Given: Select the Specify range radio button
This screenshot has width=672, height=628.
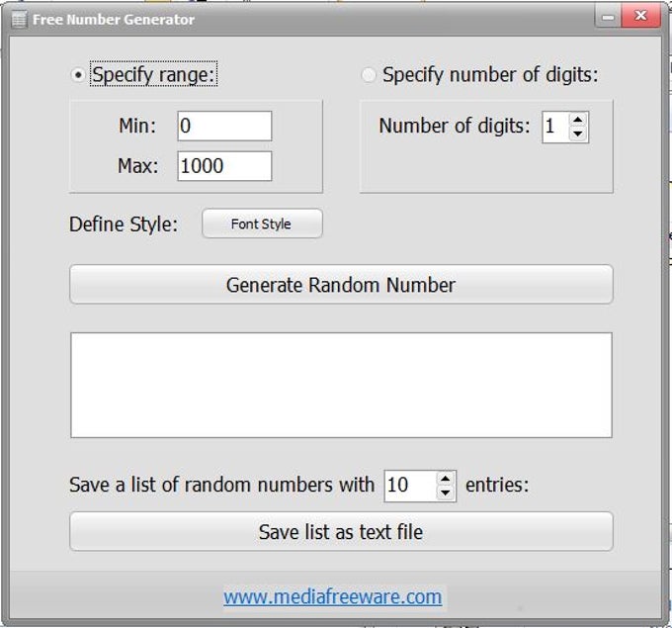Looking at the screenshot, I should tap(79, 75).
